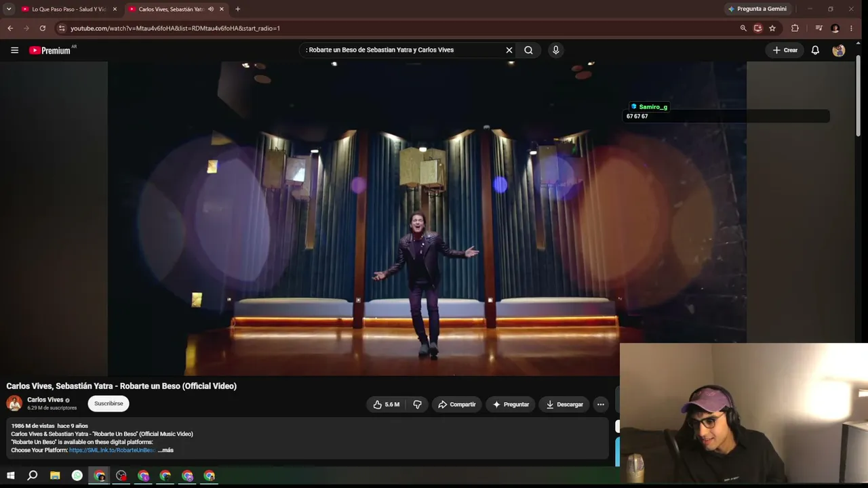
Task: Clear the YouTube search box
Action: pos(509,50)
